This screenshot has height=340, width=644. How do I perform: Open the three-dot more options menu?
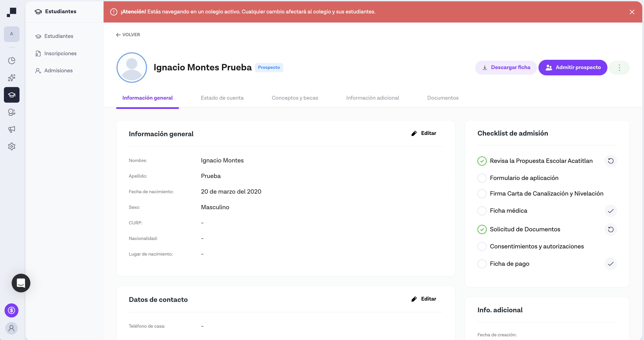point(619,67)
